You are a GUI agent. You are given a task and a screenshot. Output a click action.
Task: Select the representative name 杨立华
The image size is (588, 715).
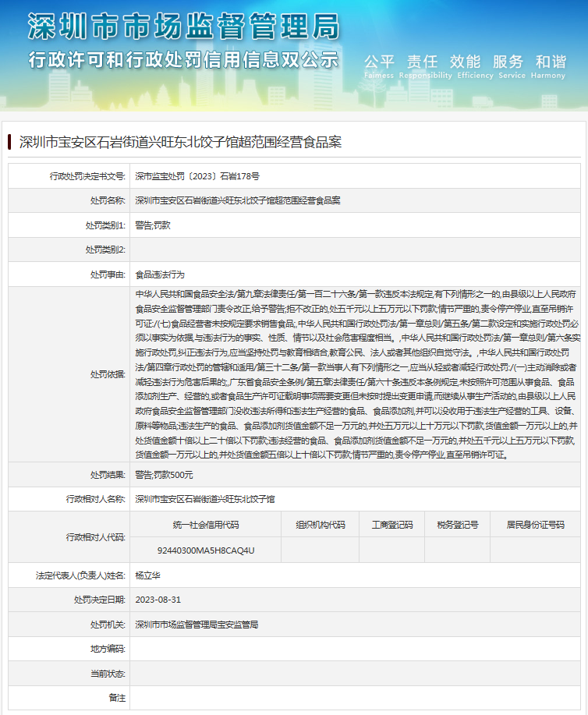[x=147, y=575]
